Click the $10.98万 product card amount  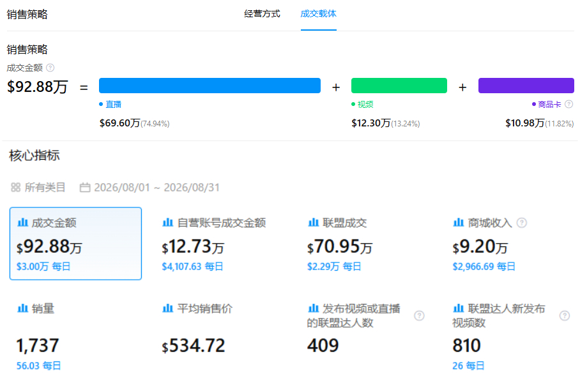[x=525, y=123]
